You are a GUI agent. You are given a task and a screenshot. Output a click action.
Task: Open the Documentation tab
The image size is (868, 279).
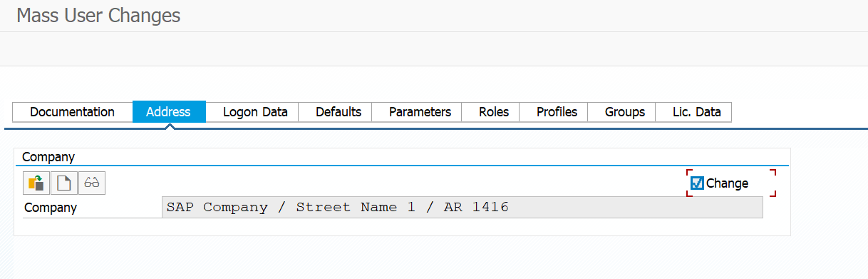[73, 112]
